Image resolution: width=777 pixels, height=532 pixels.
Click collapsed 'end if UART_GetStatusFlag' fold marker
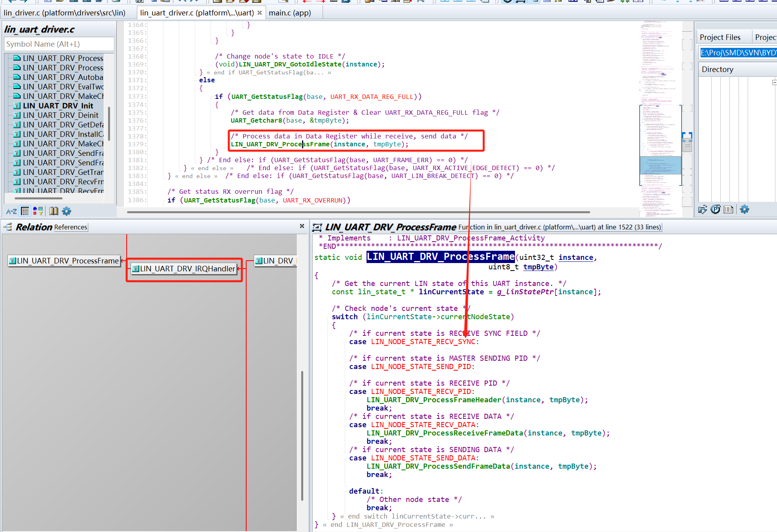tap(269, 72)
